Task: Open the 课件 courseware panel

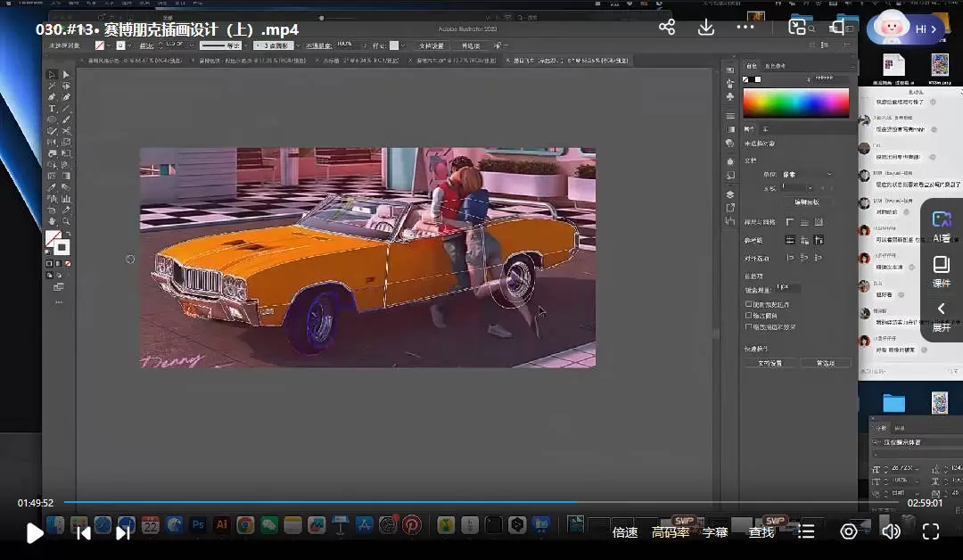Action: 942,272
